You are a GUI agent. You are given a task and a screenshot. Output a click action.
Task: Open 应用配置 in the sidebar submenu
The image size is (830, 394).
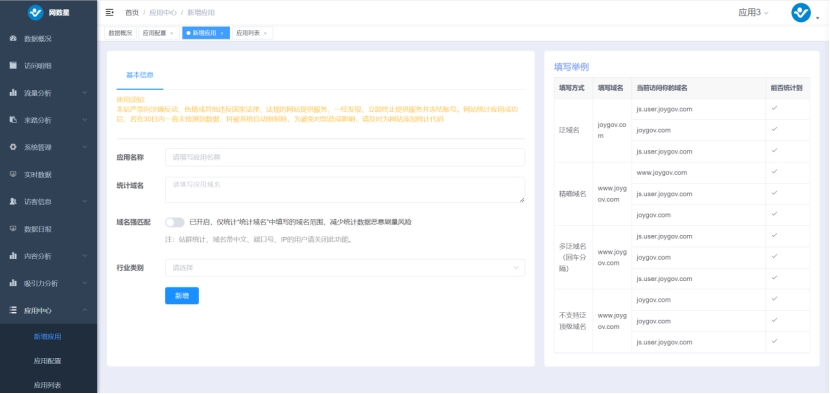(x=48, y=361)
